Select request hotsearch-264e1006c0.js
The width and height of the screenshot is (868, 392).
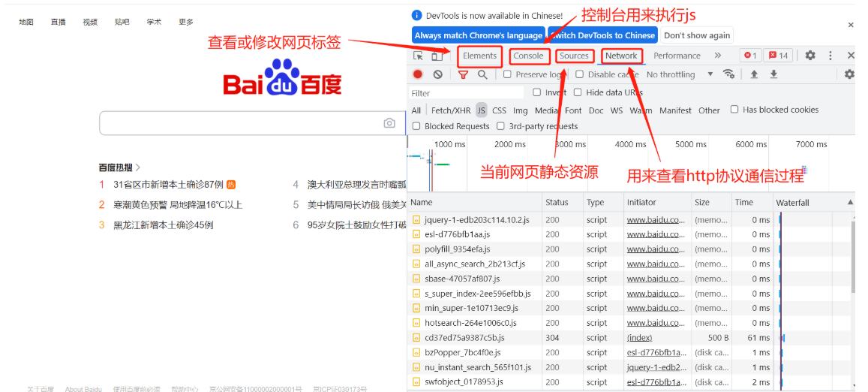470,323
